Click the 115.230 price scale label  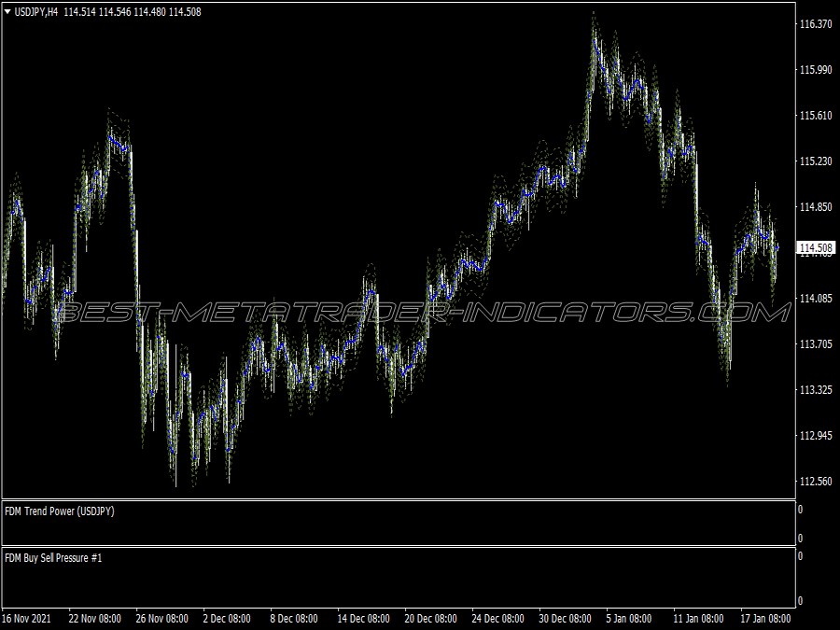point(816,161)
